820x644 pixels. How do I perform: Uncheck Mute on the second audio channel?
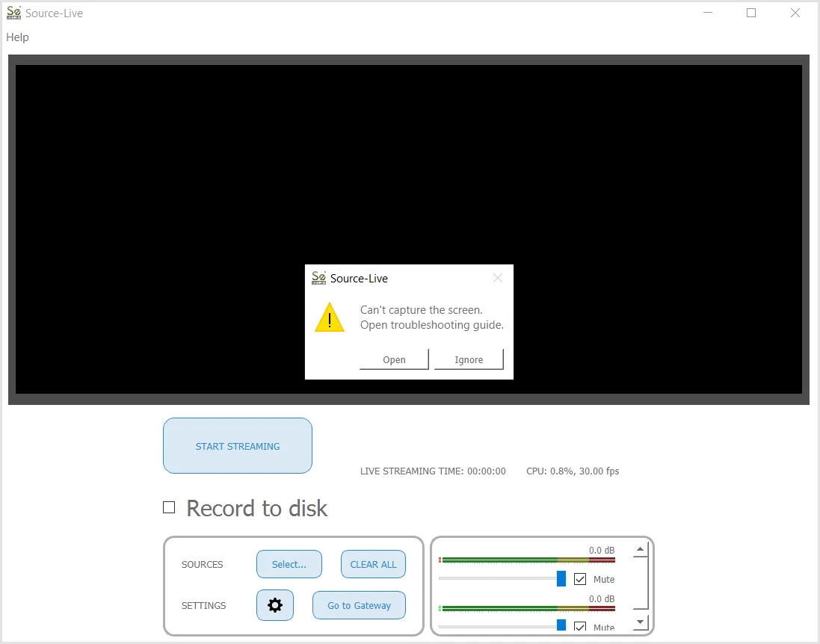pyautogui.click(x=579, y=626)
